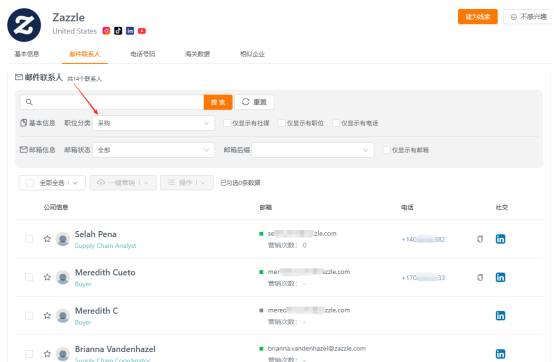Click Meredith C's avatar

coord(63,315)
